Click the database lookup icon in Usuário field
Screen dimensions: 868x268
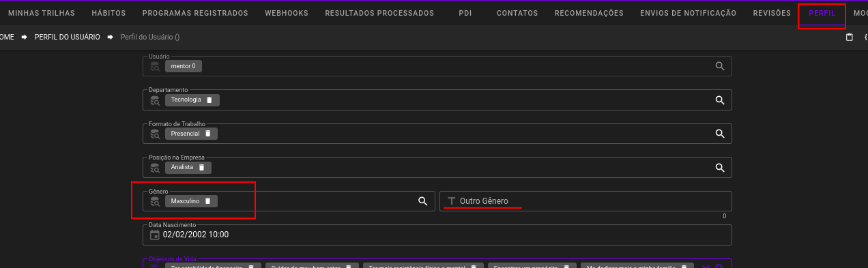(x=155, y=66)
